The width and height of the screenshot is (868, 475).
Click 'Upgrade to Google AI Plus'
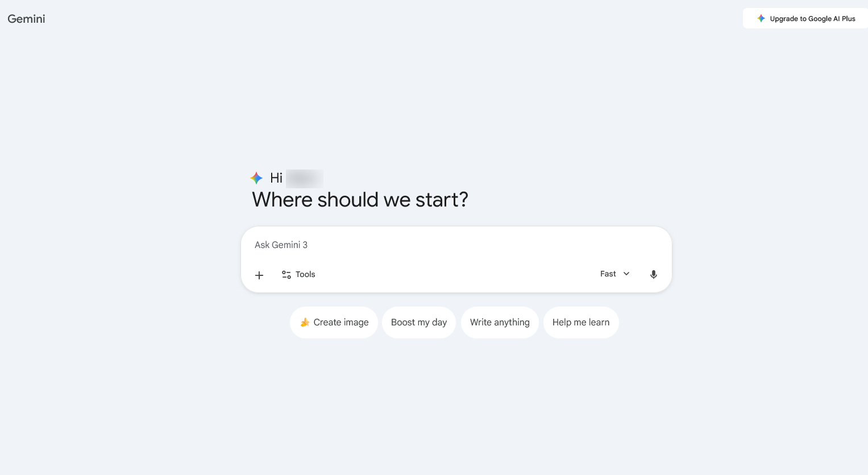(x=812, y=18)
